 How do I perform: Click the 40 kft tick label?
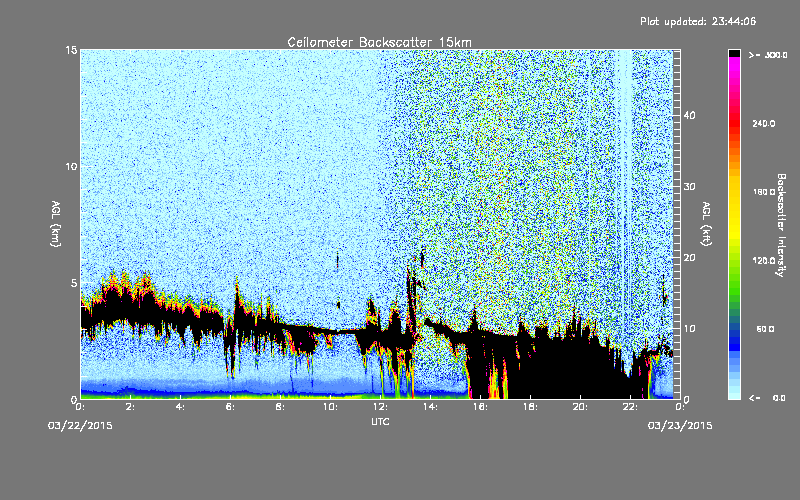pos(689,115)
